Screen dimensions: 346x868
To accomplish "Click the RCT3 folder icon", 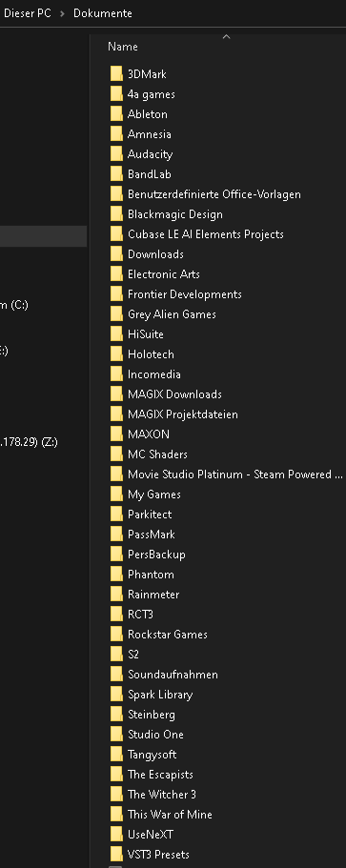I will pos(116,615).
